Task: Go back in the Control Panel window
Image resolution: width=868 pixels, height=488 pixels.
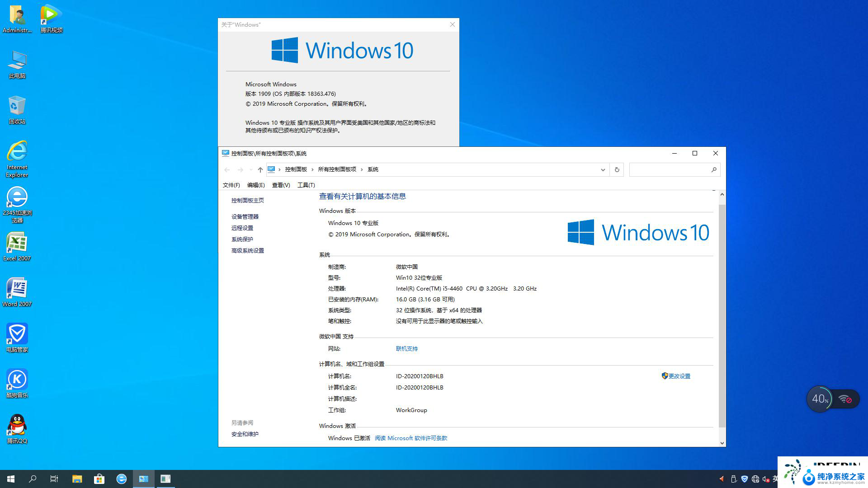Action: [x=227, y=170]
